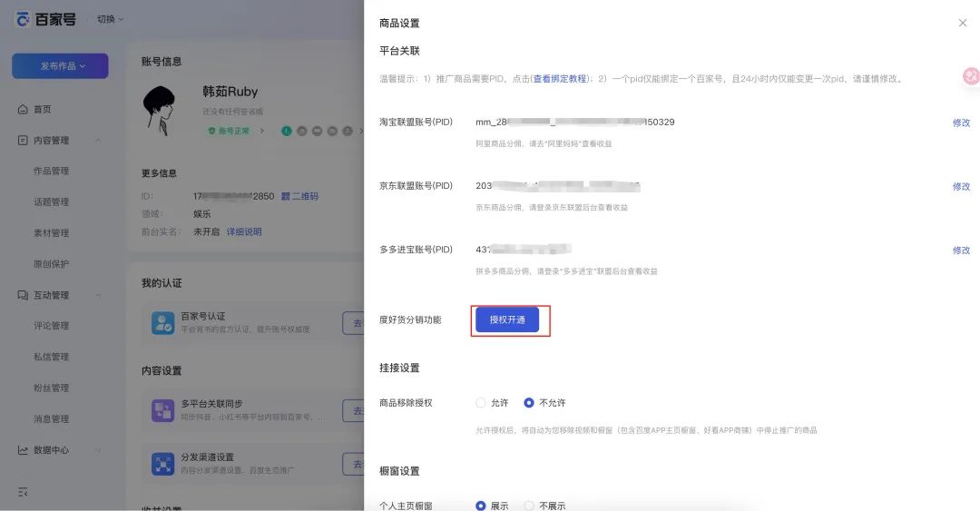
Task: Open 话题管理 in the sidebar
Action: [51, 202]
